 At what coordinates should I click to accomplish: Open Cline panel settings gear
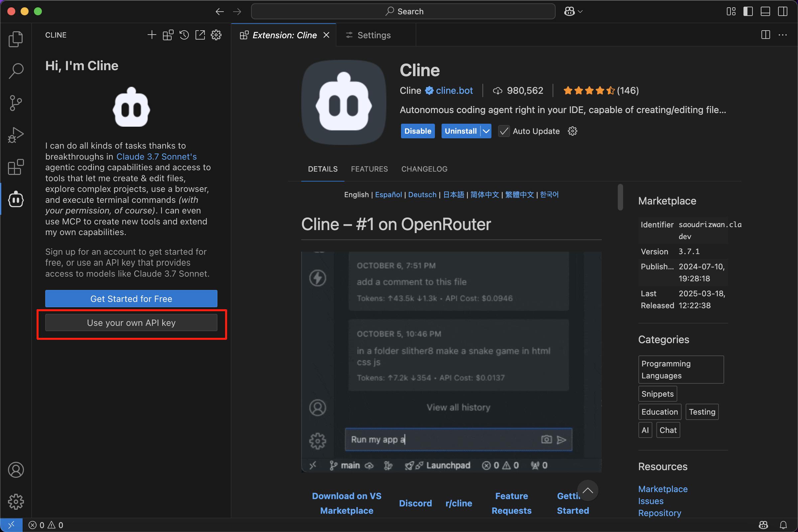pos(216,35)
